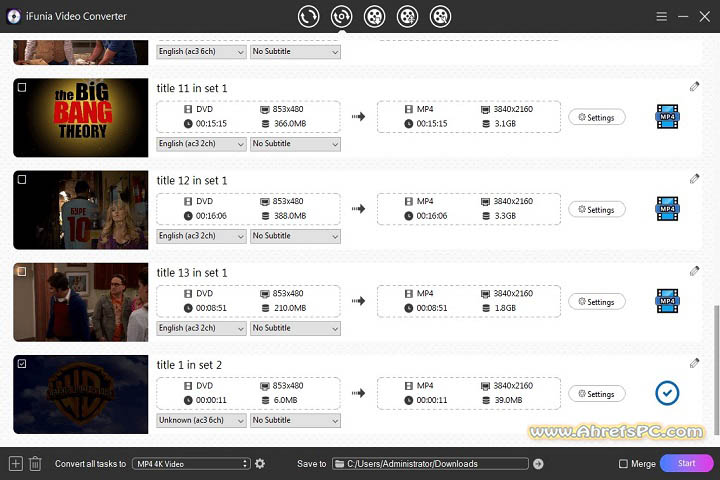This screenshot has height=480, width=720.
Task: Open the Convert tab icon in top bar
Action: click(309, 16)
